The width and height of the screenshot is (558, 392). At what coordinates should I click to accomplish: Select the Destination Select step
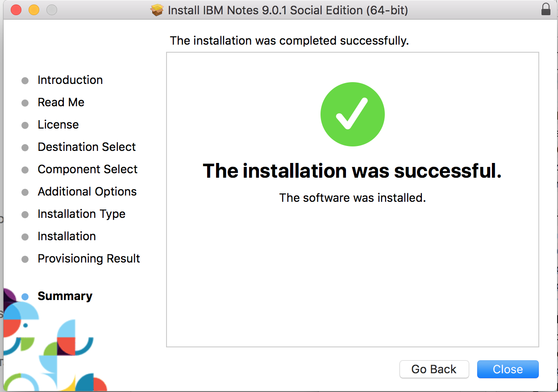pos(87,147)
